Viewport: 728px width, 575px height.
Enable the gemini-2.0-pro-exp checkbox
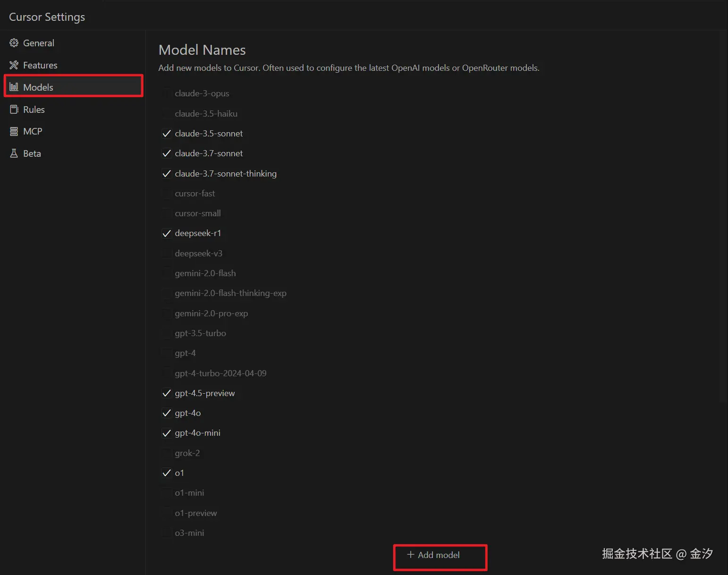click(167, 313)
